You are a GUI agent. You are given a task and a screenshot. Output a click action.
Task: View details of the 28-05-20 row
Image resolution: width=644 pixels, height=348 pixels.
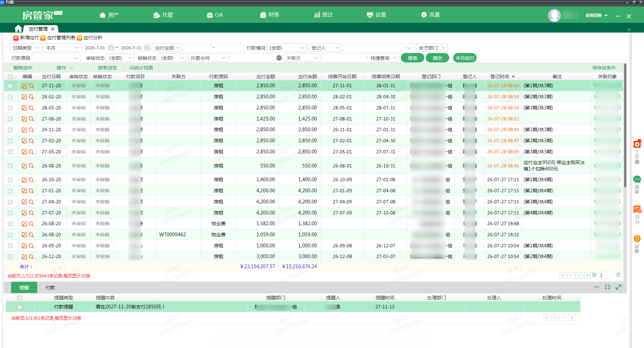pos(31,108)
